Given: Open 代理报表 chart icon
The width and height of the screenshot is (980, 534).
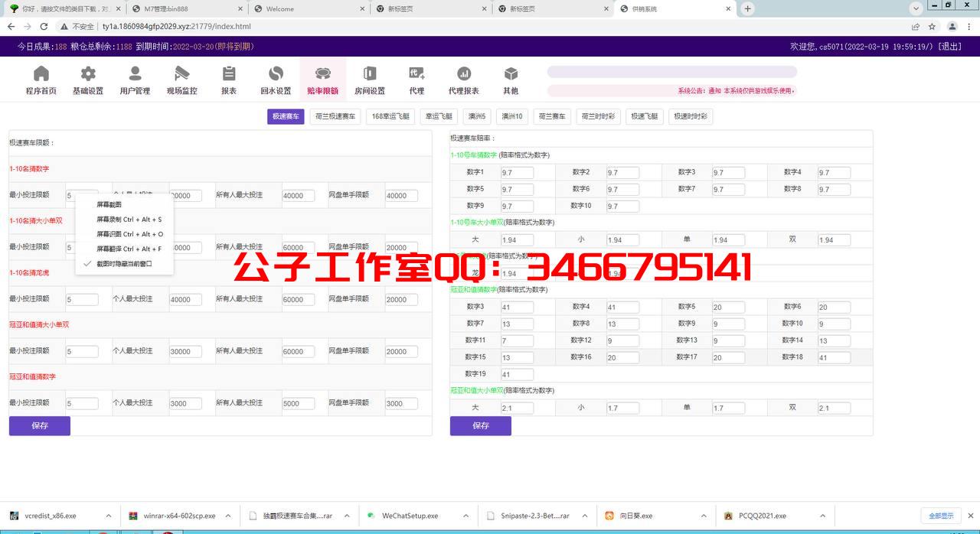Looking at the screenshot, I should click(464, 73).
